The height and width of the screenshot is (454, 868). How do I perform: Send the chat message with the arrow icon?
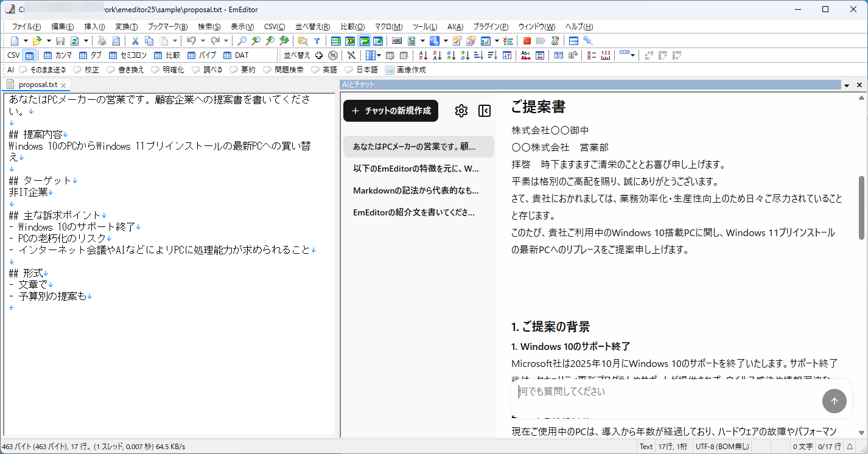tap(835, 401)
